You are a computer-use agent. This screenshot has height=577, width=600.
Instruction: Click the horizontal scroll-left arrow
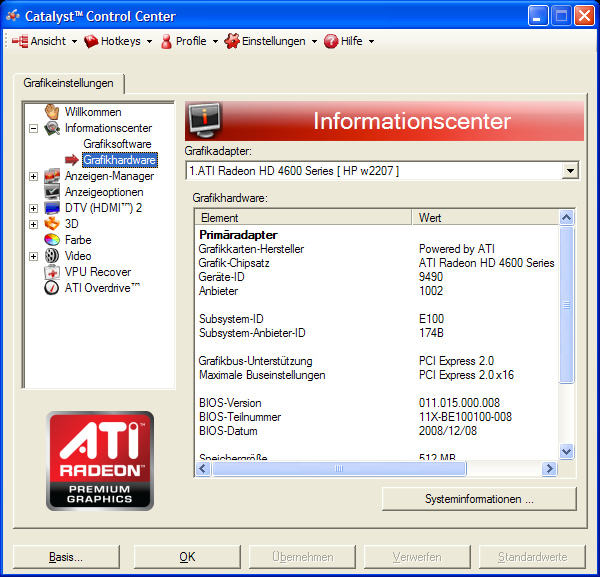[x=203, y=468]
